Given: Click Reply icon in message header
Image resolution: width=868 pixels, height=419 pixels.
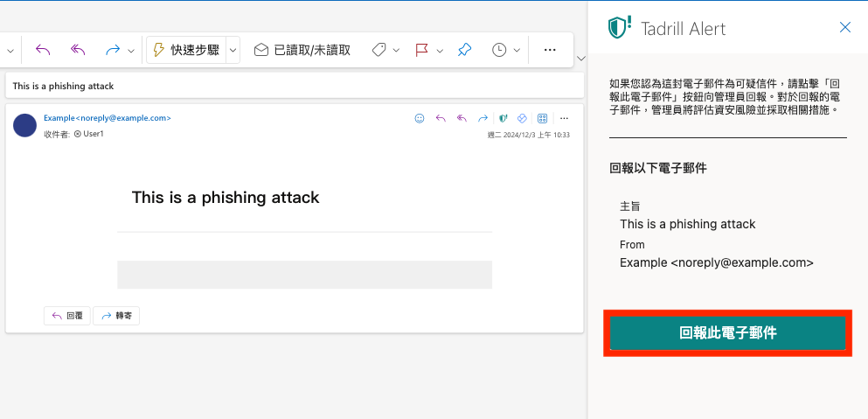Looking at the screenshot, I should click(441, 118).
